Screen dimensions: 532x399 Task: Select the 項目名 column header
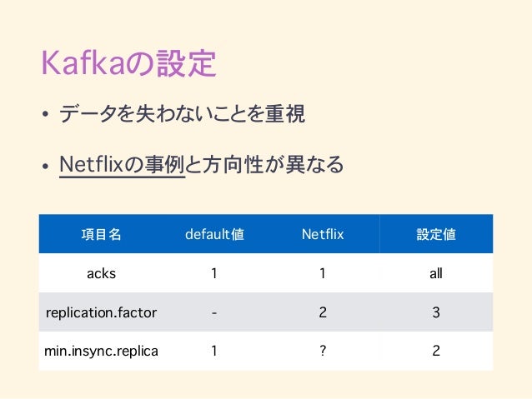(101, 234)
